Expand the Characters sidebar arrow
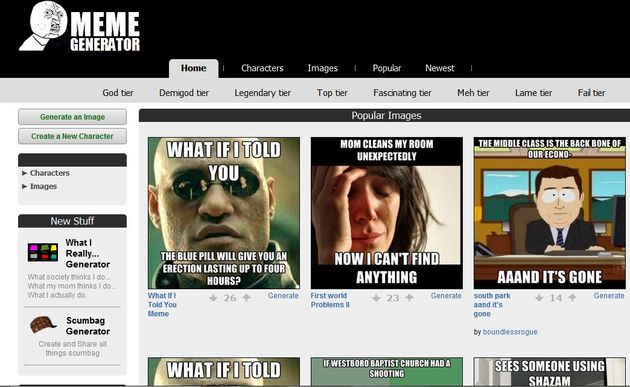 point(25,173)
